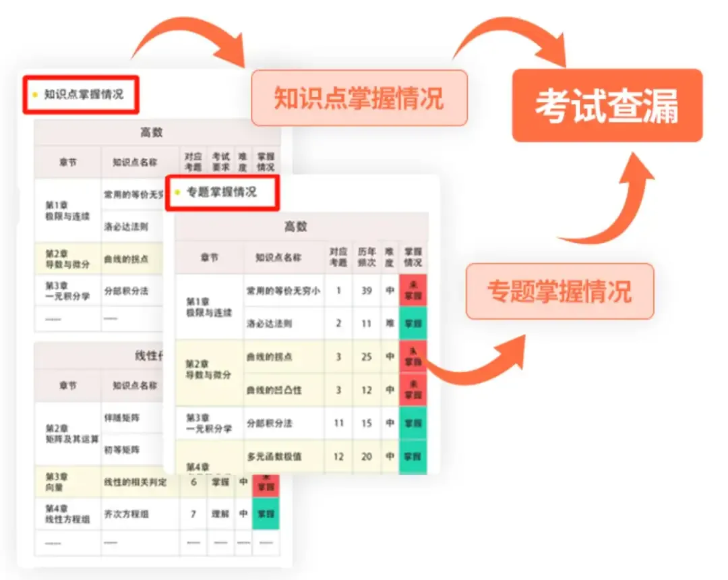The image size is (728, 580).
Task: Click the pink 专题掌握情况 label box
Action: click(x=559, y=291)
